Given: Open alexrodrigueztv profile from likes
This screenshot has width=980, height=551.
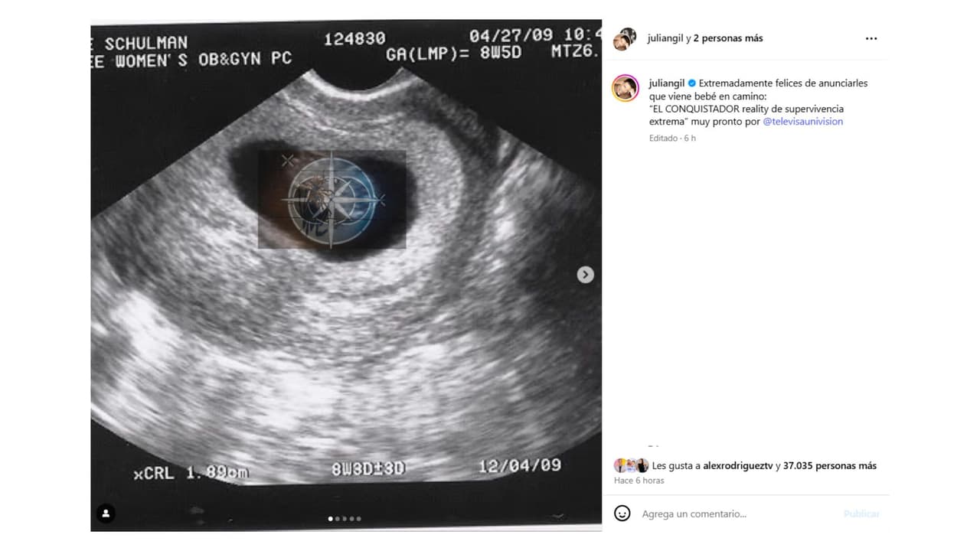Looking at the screenshot, I should tap(737, 465).
